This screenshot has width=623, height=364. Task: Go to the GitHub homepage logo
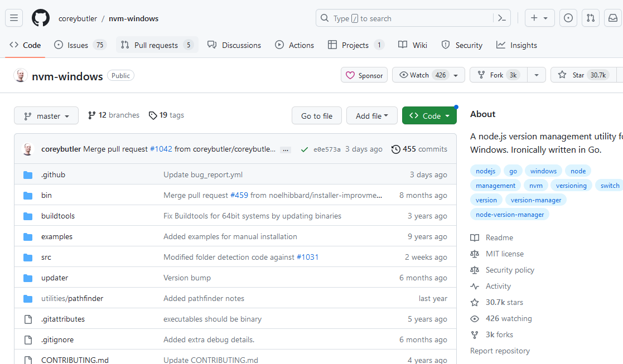pyautogui.click(x=41, y=18)
